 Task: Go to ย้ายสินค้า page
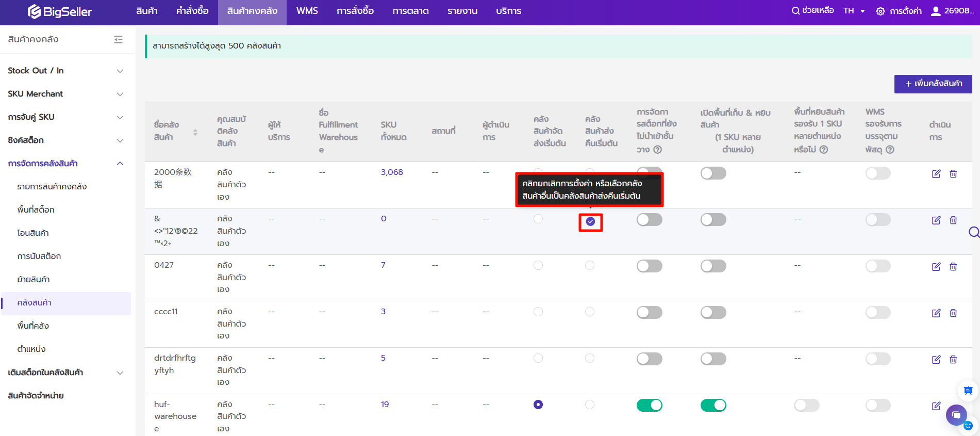click(34, 280)
